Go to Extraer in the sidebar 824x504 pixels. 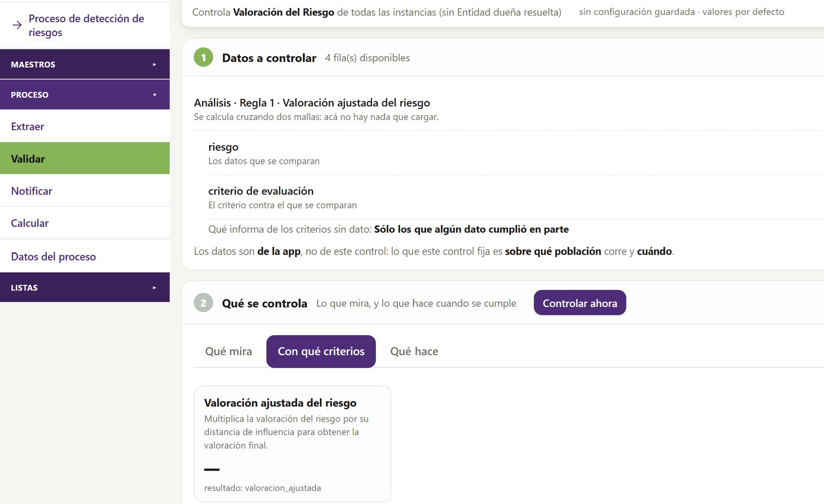[84, 126]
